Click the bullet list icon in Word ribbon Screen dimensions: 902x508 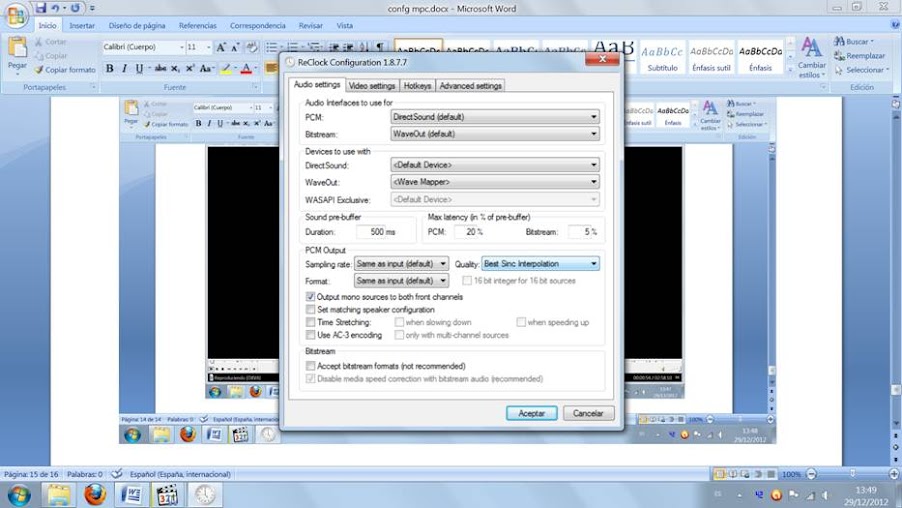pyautogui.click(x=272, y=47)
